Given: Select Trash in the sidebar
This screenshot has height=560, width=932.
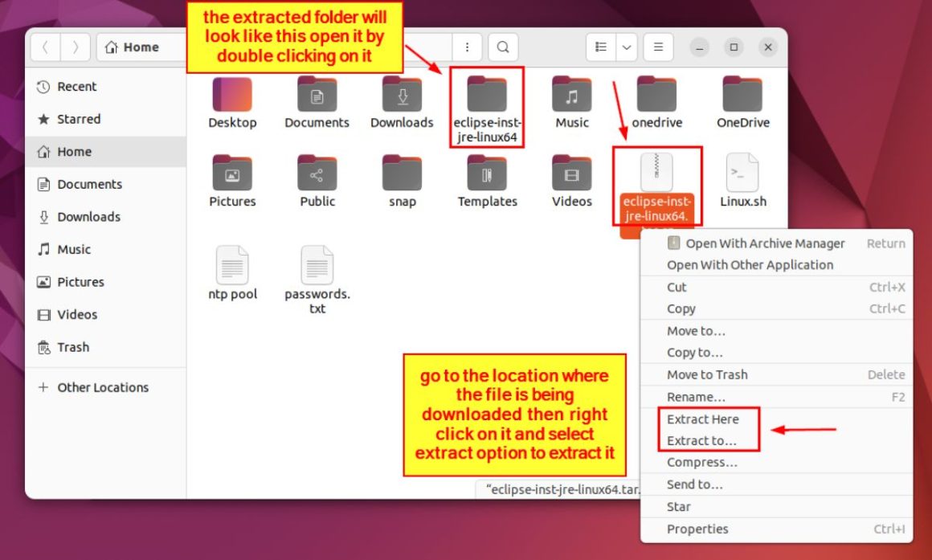Looking at the screenshot, I should (x=72, y=347).
